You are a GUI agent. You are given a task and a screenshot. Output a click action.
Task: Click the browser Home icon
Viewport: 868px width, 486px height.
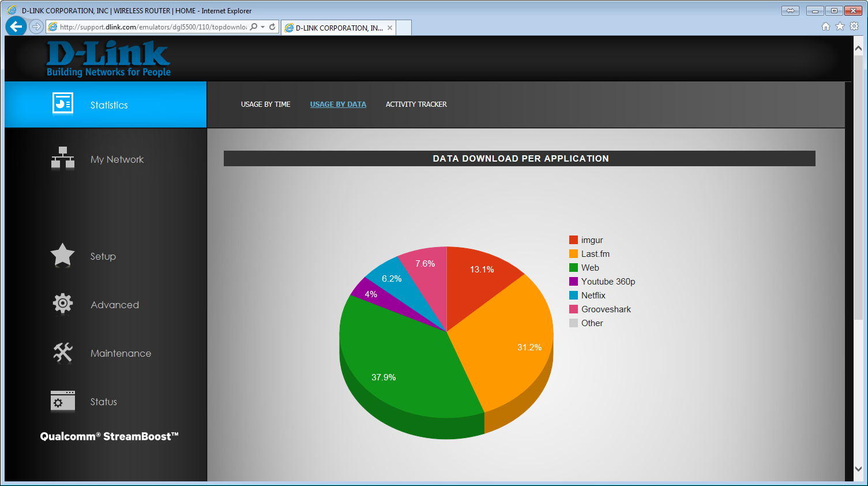pyautogui.click(x=826, y=26)
